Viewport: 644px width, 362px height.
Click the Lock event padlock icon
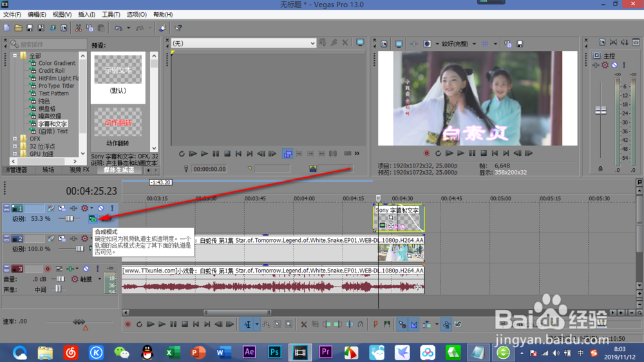coord(360,325)
